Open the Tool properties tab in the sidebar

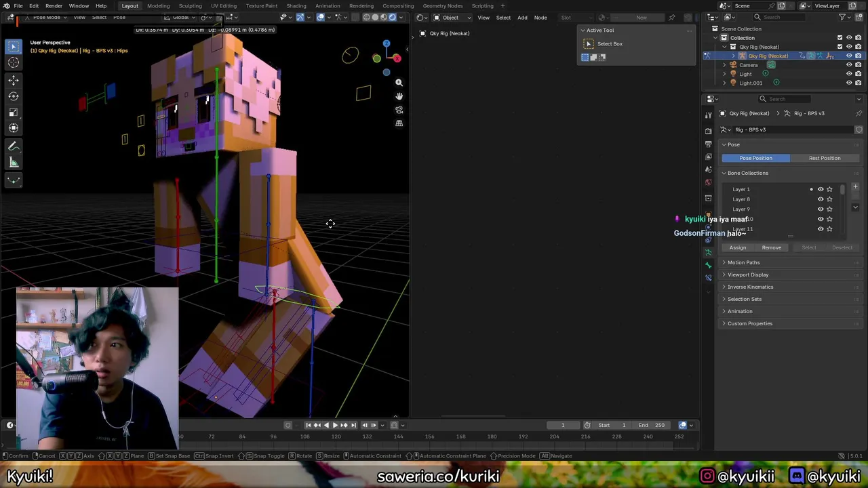[x=709, y=115]
